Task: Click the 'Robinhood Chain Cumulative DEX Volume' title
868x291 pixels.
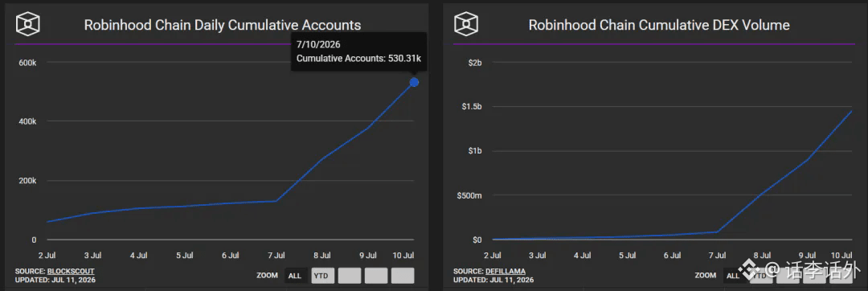Action: (659, 25)
